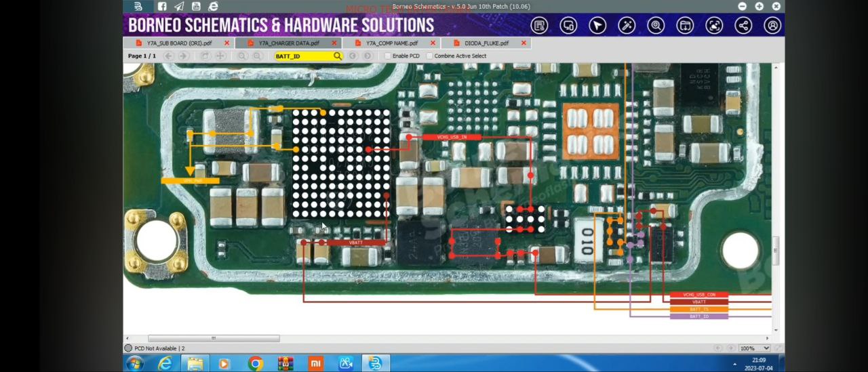The width and height of the screenshot is (868, 372).
Task: Select the orange BATT_TS legend label
Action: pos(699,309)
